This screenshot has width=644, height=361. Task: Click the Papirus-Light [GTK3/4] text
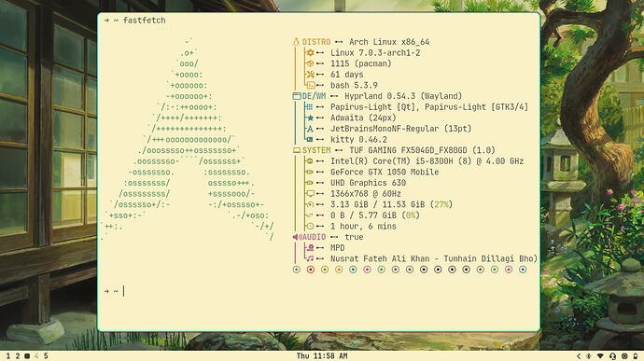[x=476, y=106]
